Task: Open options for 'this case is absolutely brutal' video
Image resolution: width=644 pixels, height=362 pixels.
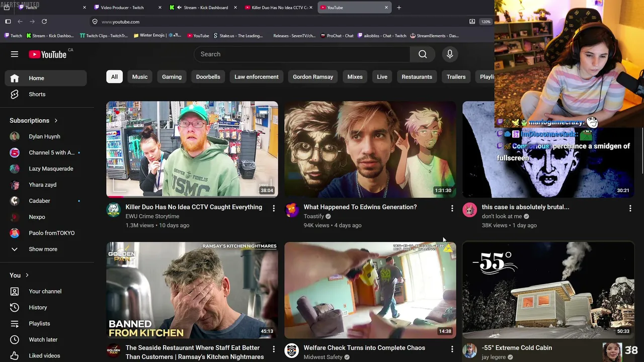Action: (x=630, y=208)
